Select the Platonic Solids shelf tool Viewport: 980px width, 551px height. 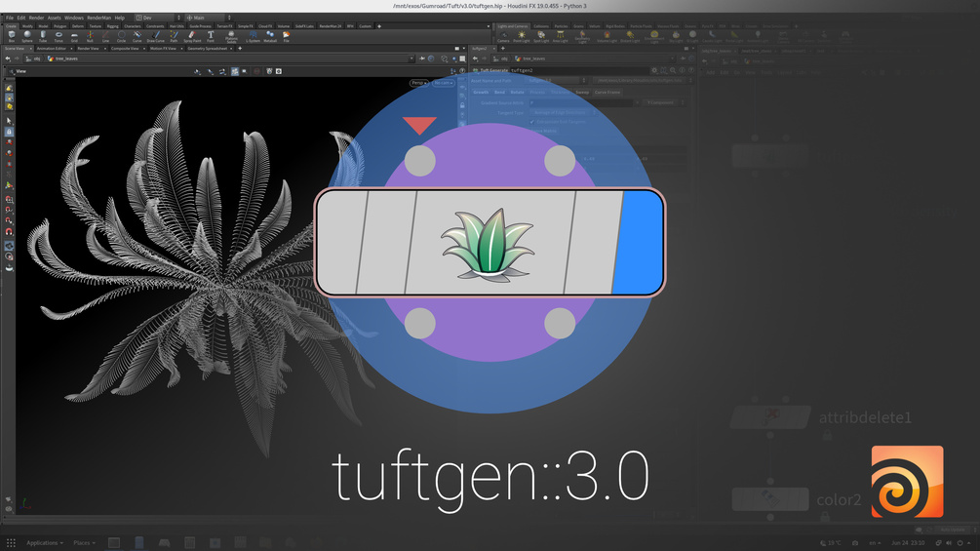point(231,37)
